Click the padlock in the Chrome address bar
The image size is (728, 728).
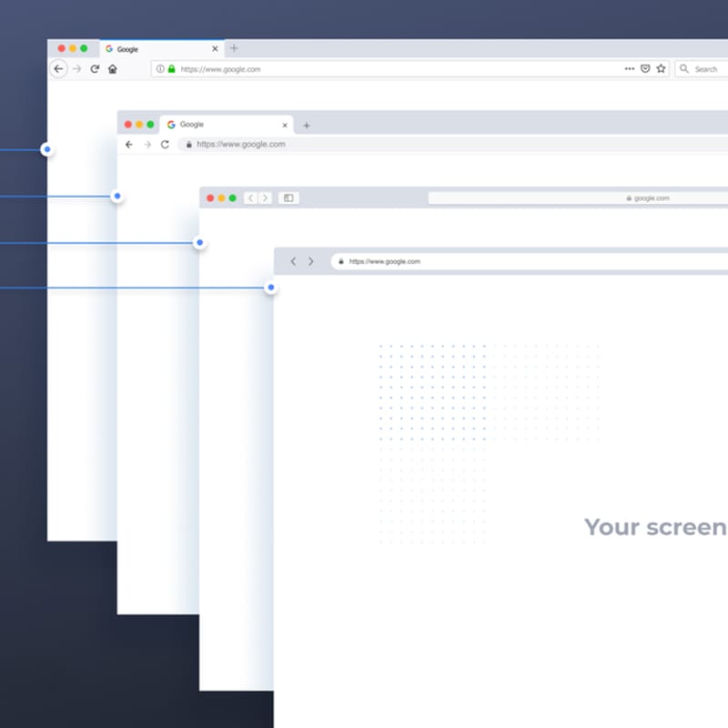[188, 144]
